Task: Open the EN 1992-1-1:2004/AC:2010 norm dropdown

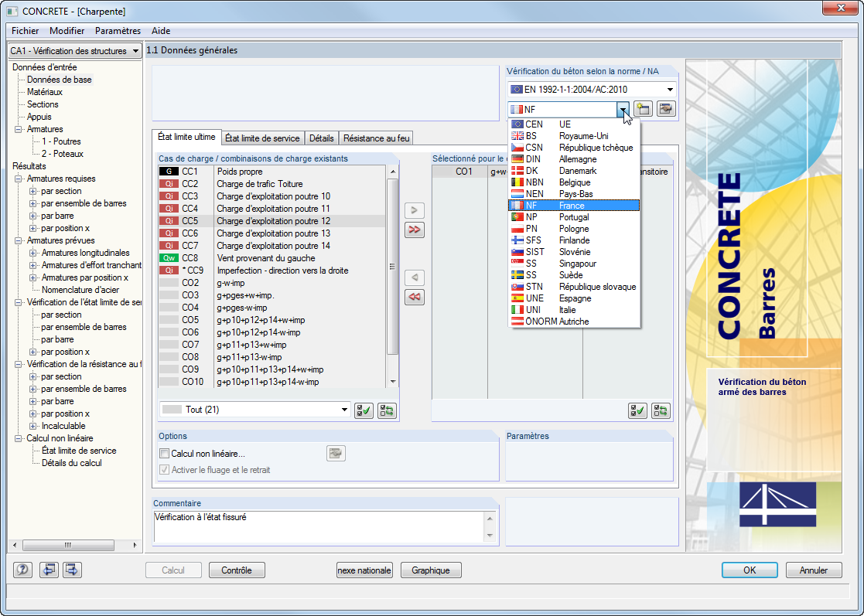Action: pyautogui.click(x=670, y=90)
